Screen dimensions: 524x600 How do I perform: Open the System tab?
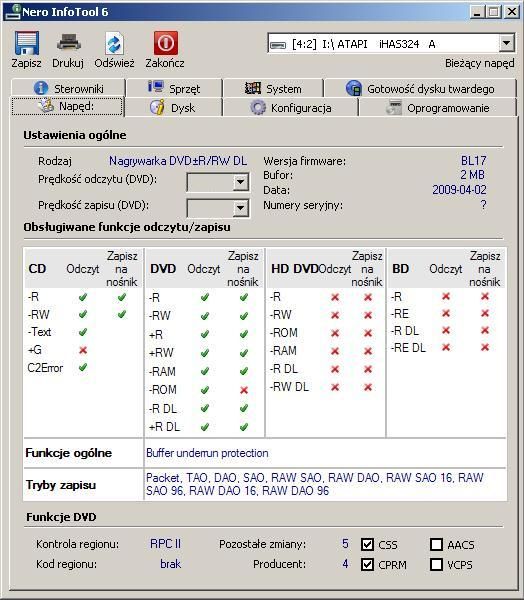(x=273, y=88)
